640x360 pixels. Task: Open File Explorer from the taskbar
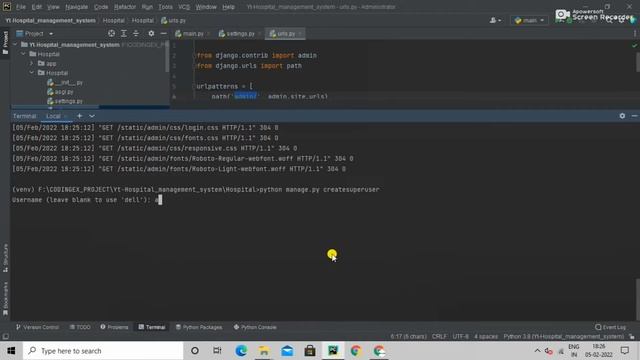click(264, 351)
